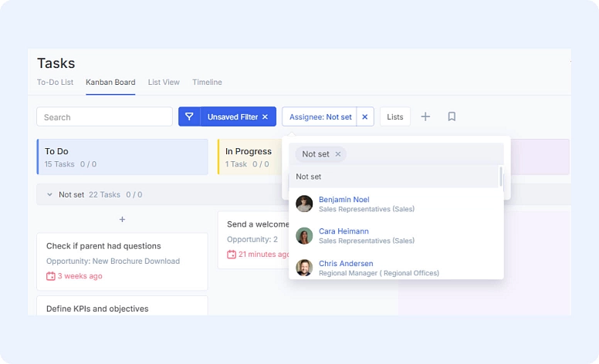Remove the 'Not set' chip in dropdown
The height and width of the screenshot is (364, 599).
[338, 154]
